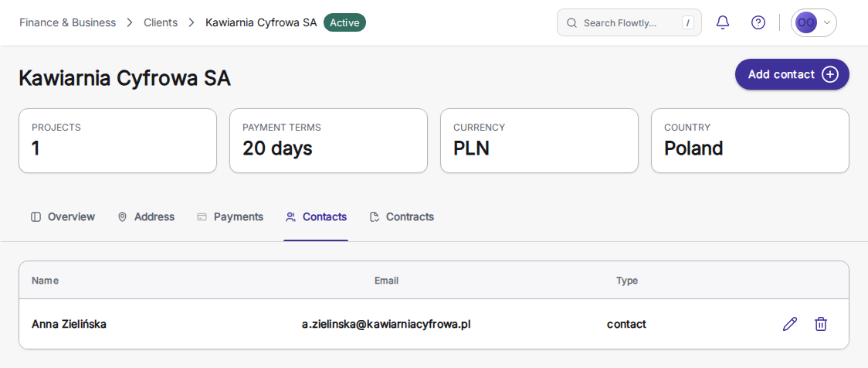Click the user avatar icon
868x368 pixels.
[x=806, y=22]
